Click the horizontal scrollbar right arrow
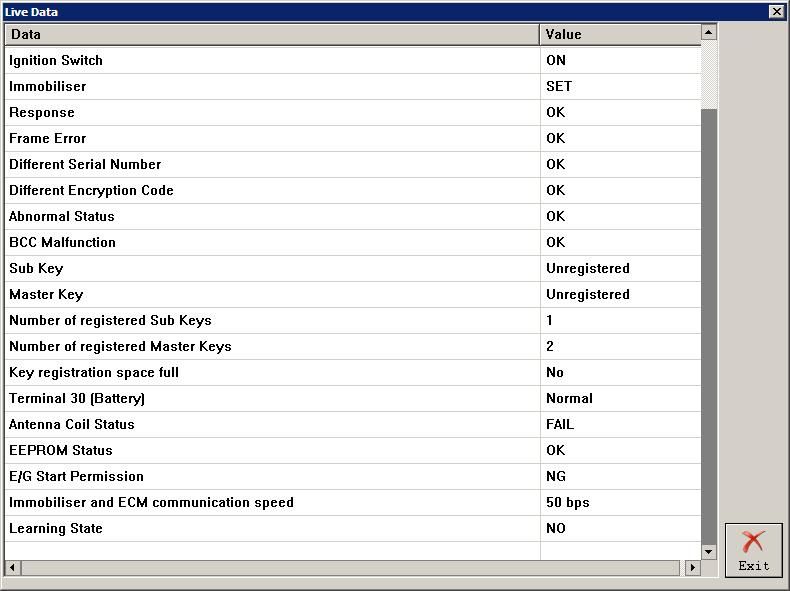 pyautogui.click(x=692, y=567)
